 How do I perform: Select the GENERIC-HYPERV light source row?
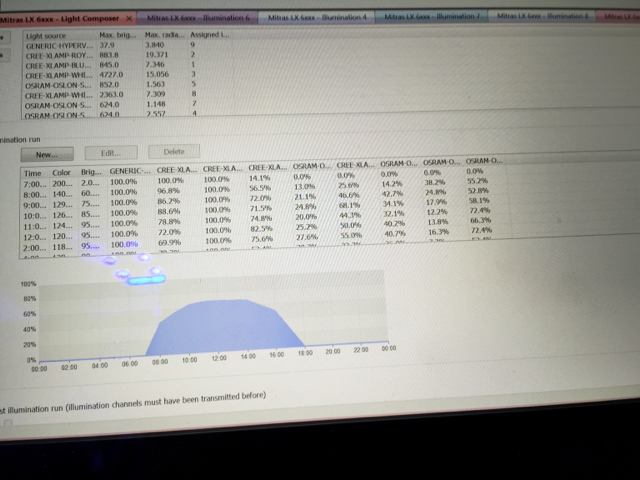pyautogui.click(x=60, y=46)
